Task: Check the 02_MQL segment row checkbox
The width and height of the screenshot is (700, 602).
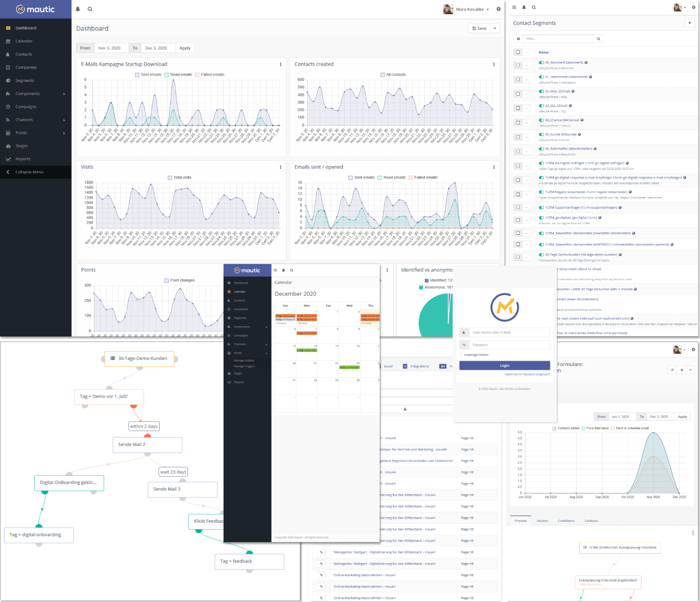Action: (518, 94)
